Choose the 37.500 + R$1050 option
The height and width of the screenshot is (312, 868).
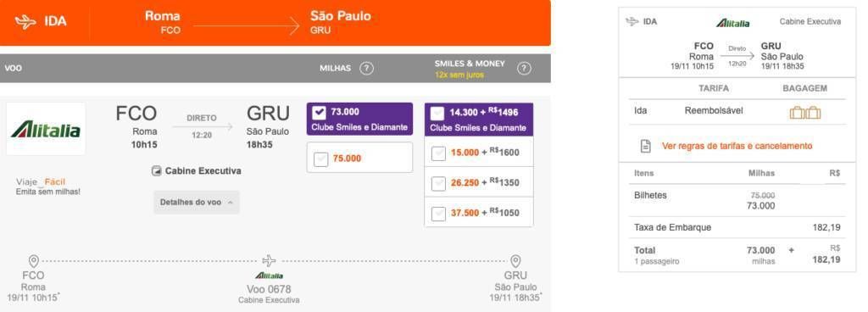(438, 213)
